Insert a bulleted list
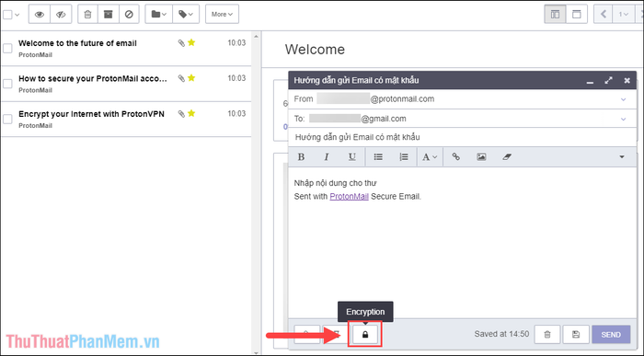This screenshot has width=644, height=356. coord(378,157)
